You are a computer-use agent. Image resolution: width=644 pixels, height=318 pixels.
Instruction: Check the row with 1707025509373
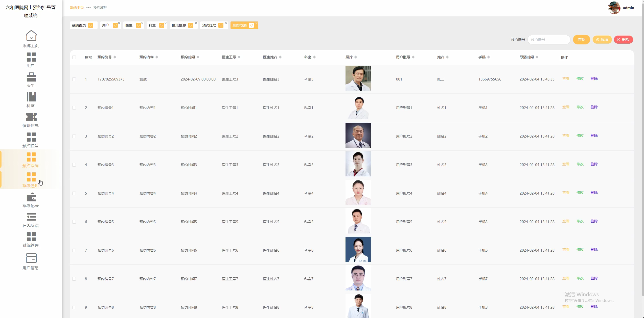74,79
